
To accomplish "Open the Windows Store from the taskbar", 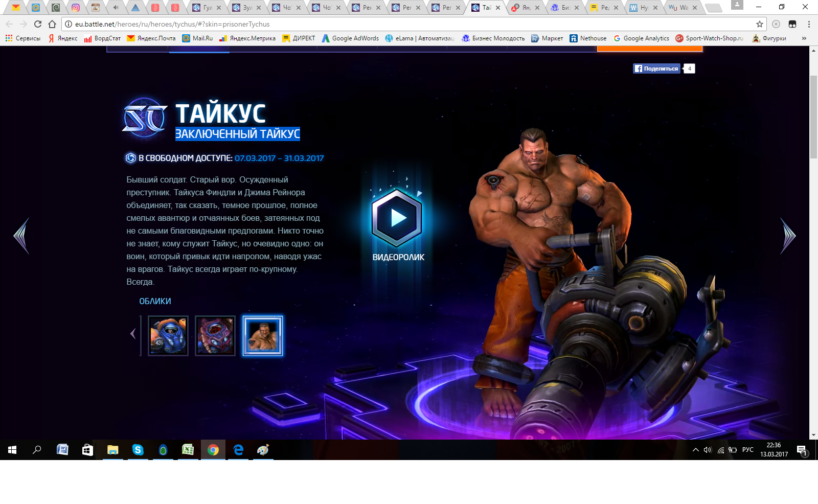I will [87, 450].
